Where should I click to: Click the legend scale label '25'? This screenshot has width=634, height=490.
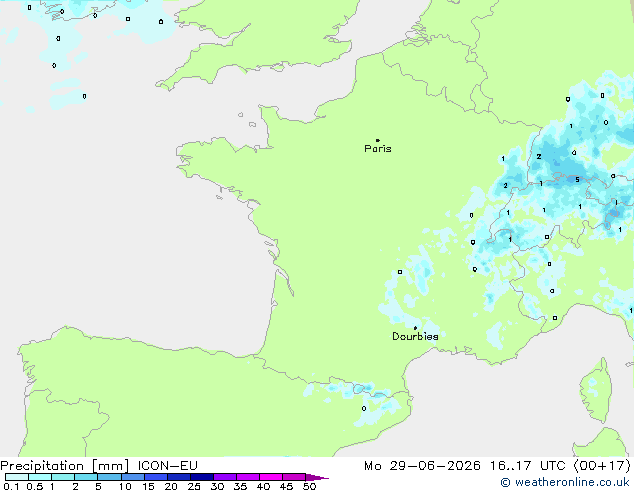194,486
